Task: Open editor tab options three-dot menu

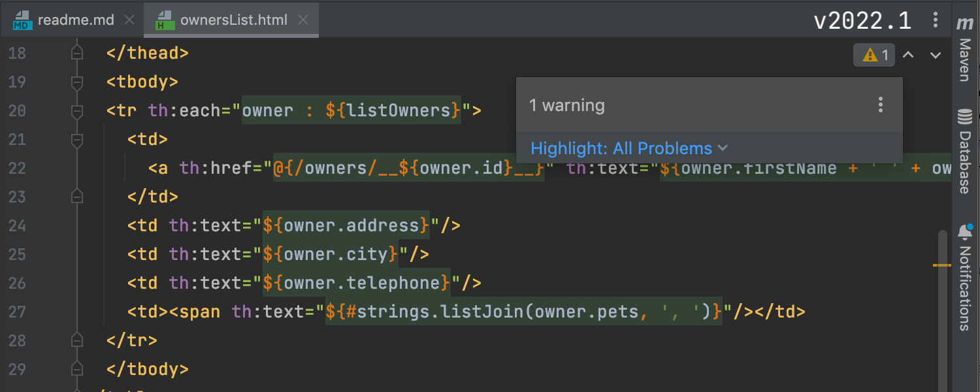Action: [x=936, y=20]
